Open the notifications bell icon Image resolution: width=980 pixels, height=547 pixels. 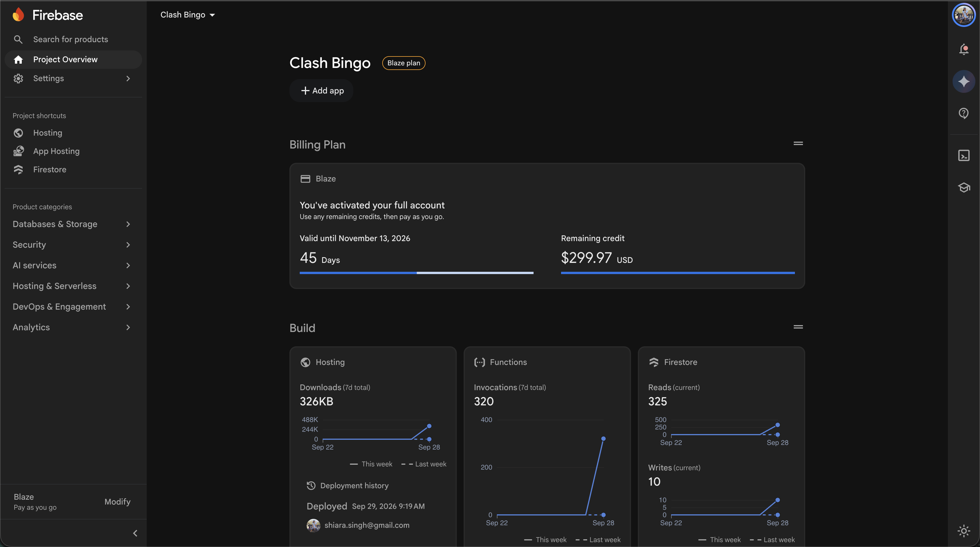click(964, 50)
